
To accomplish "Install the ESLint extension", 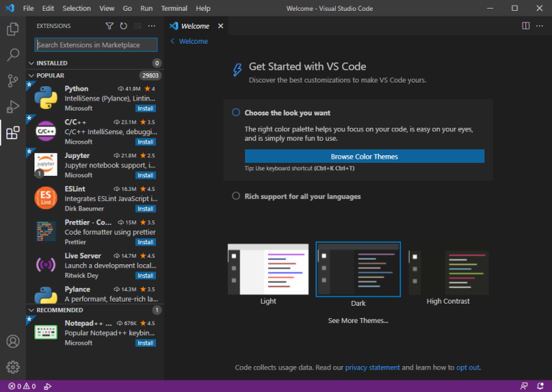I will [x=145, y=208].
